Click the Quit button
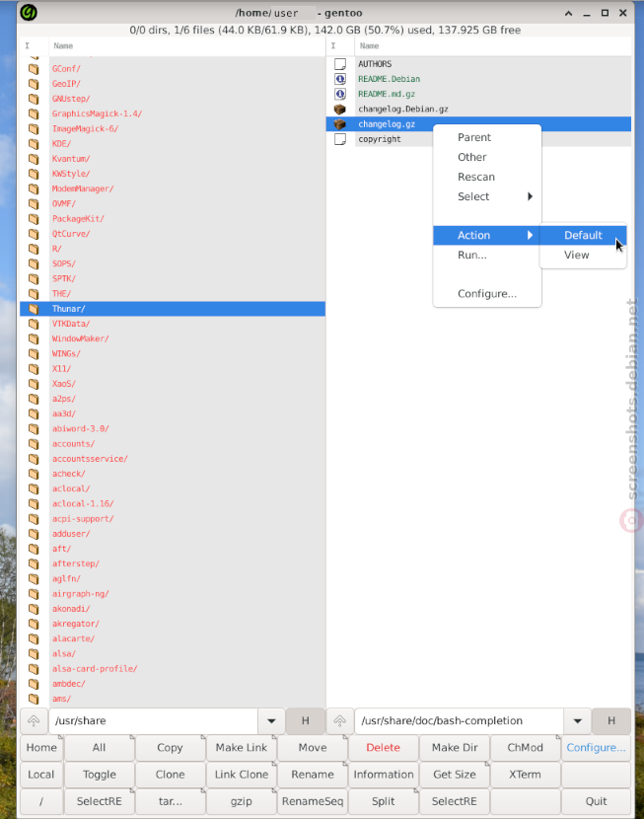 [596, 801]
